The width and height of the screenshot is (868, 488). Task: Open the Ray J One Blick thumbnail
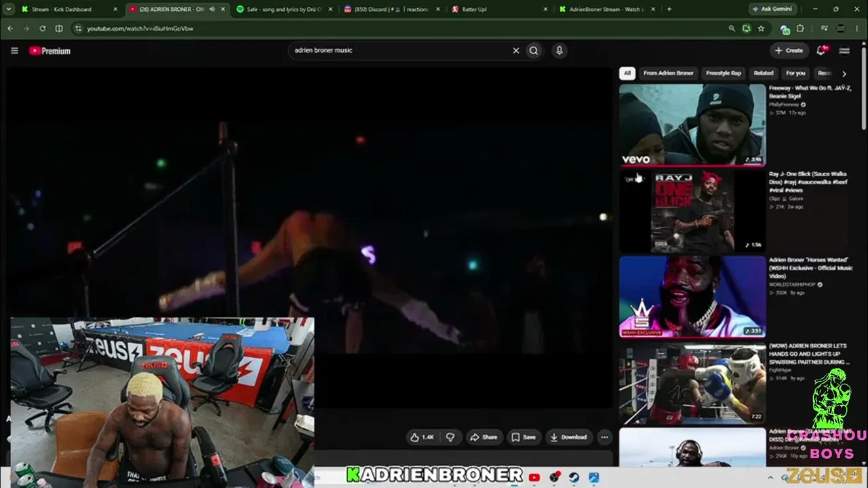(692, 211)
